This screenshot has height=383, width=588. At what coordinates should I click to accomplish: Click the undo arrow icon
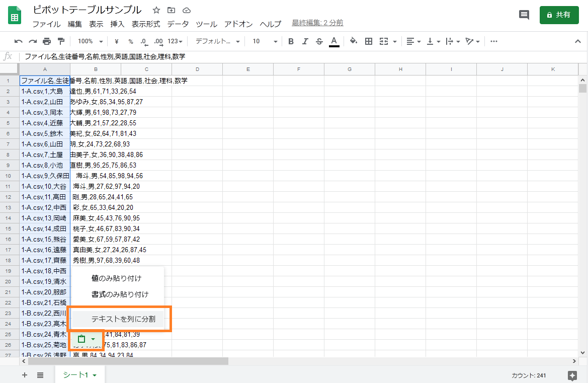pos(19,41)
